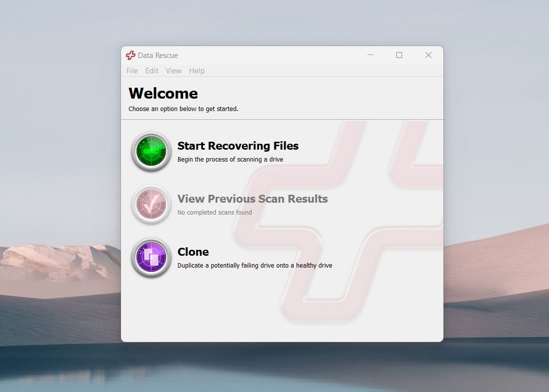Choose the Clone heading text
Screen dimensions: 549x392
click(193, 252)
